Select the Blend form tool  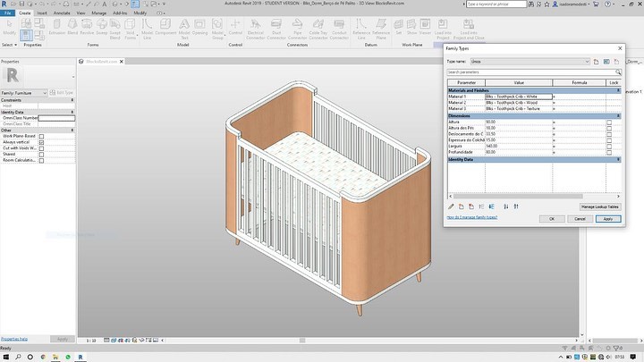pyautogui.click(x=72, y=27)
